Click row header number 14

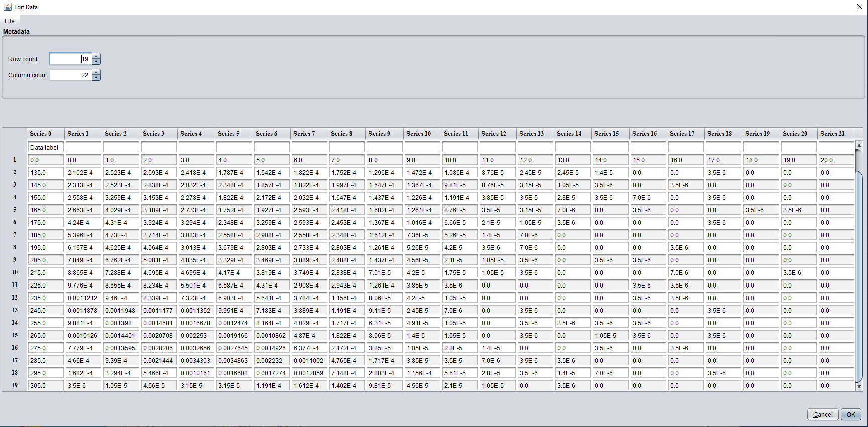tap(15, 323)
